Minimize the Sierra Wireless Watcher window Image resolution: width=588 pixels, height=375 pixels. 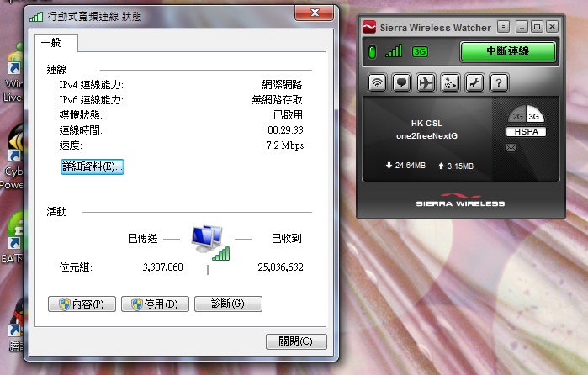click(522, 27)
